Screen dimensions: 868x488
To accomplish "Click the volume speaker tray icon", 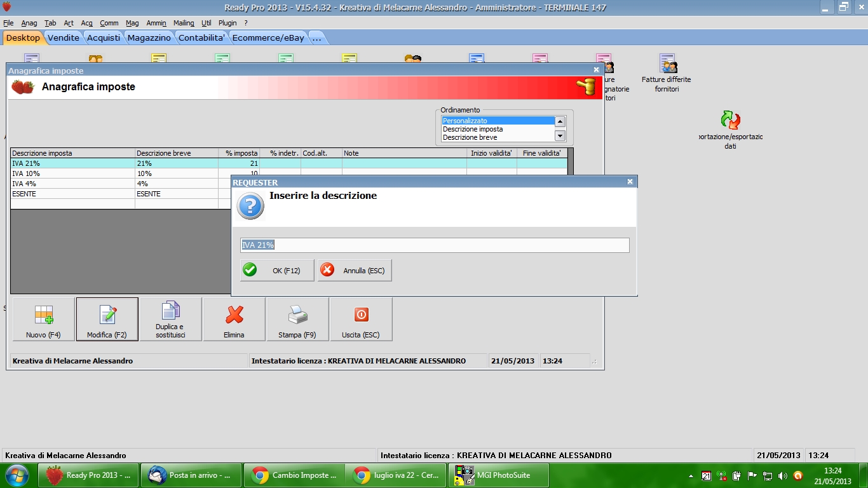I will point(783,475).
